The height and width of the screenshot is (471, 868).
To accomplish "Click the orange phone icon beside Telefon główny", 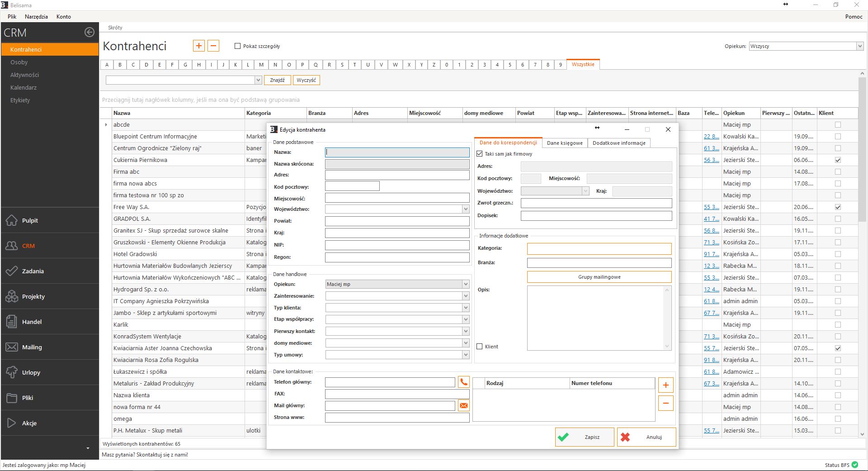I will coord(463,382).
